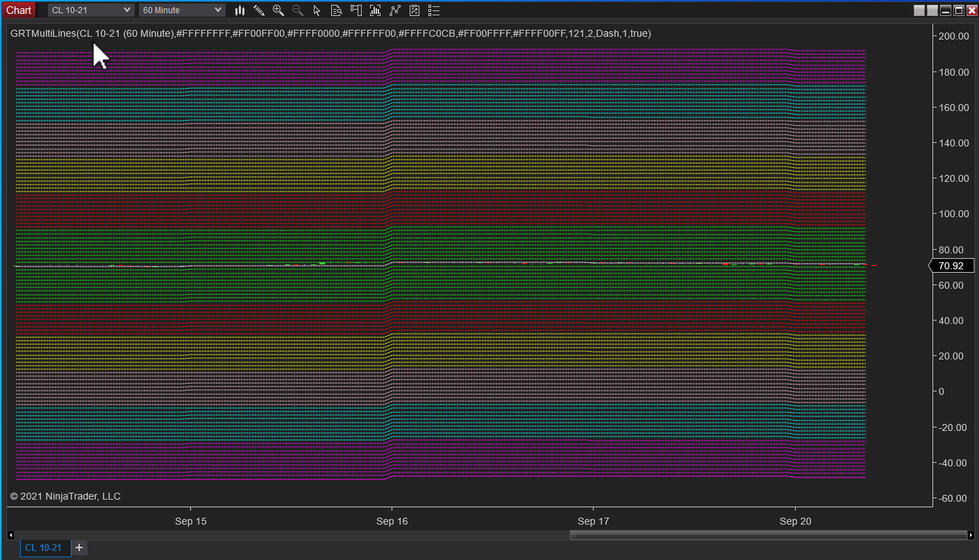Viewport: 979px width, 560px height.
Task: Click the zoom out magnifier icon
Action: point(298,10)
